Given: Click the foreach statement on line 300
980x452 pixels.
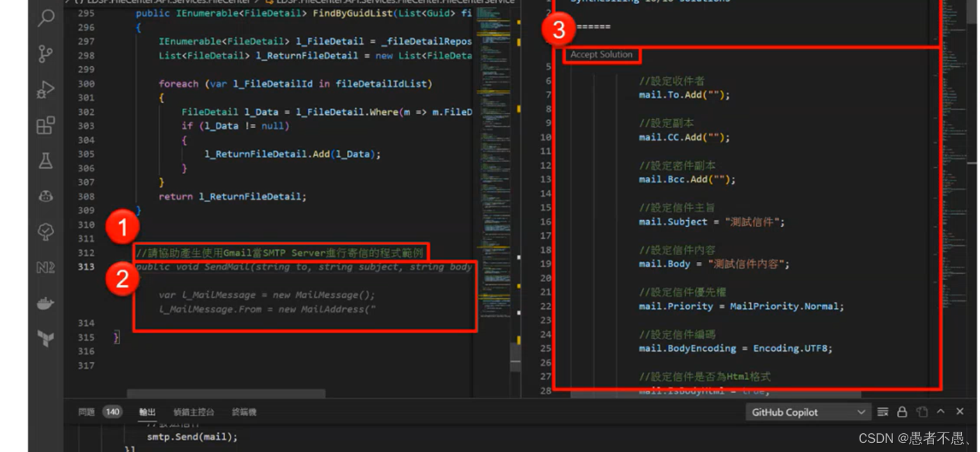Looking at the screenshot, I should point(295,84).
